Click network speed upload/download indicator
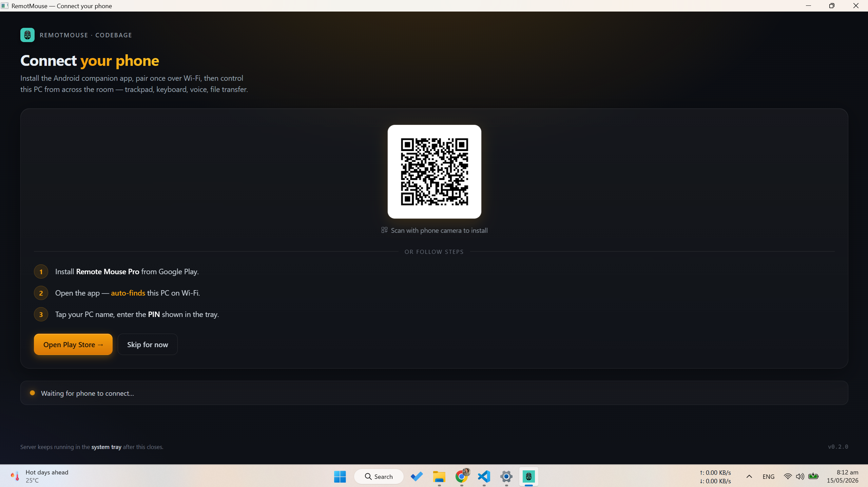 [715, 476]
